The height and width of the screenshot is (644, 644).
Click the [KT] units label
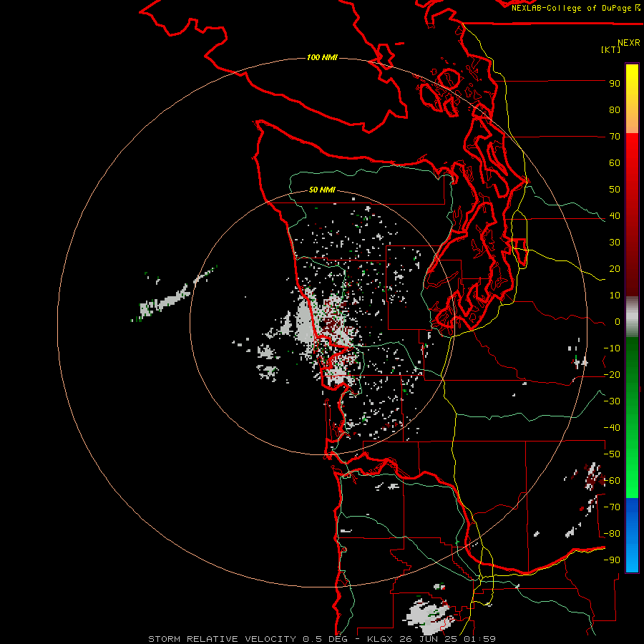610,49
